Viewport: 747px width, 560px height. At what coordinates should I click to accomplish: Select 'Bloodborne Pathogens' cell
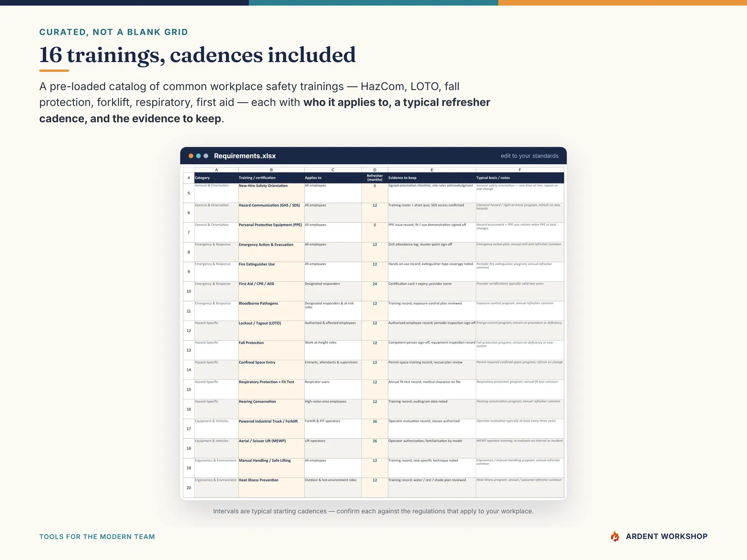271,311
